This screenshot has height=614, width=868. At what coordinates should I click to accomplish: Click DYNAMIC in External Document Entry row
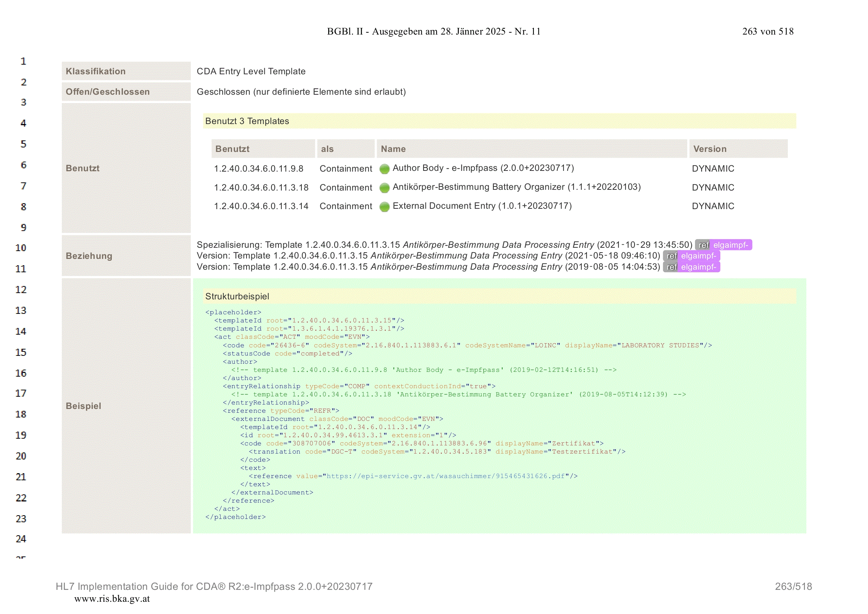tap(713, 206)
